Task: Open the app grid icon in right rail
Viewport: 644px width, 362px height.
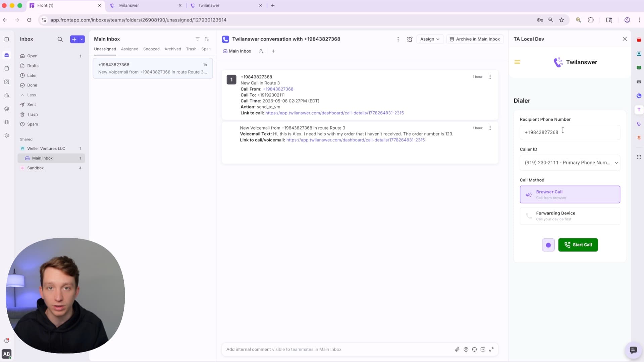Action: coord(639,157)
